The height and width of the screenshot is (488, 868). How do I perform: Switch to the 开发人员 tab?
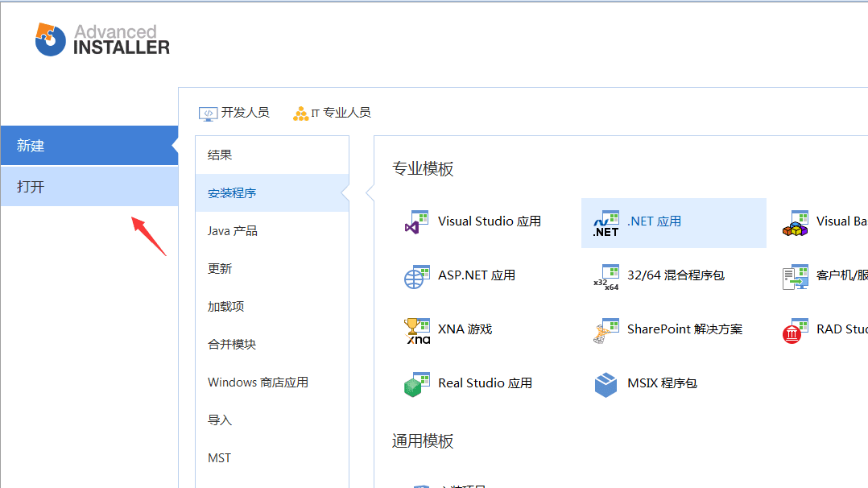(x=246, y=113)
